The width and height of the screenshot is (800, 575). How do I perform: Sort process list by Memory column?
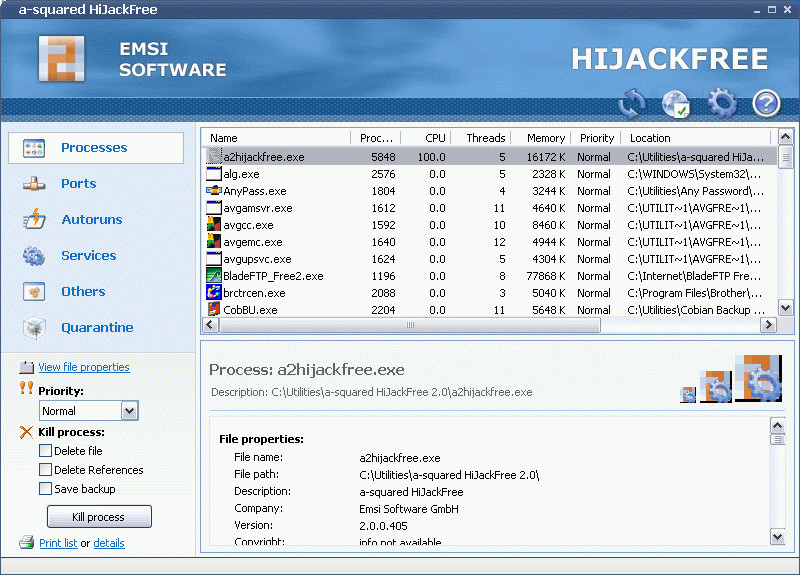pos(541,138)
